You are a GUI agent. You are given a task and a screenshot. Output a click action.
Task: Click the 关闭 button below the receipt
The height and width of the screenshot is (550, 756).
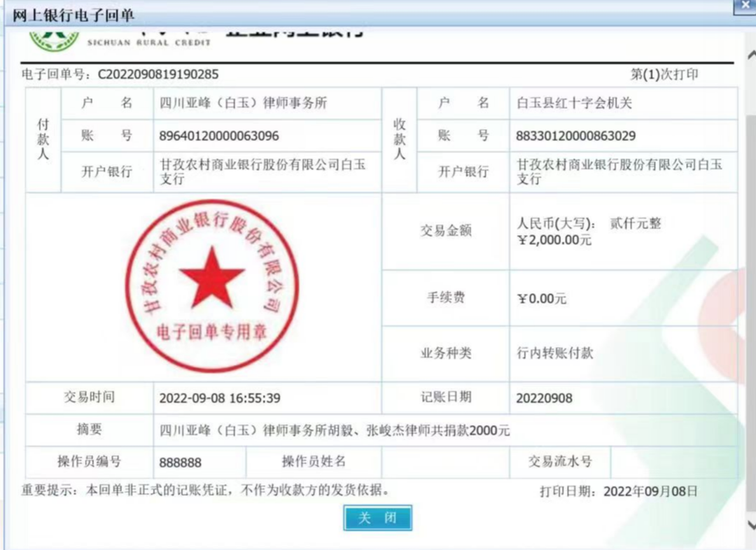click(x=377, y=518)
